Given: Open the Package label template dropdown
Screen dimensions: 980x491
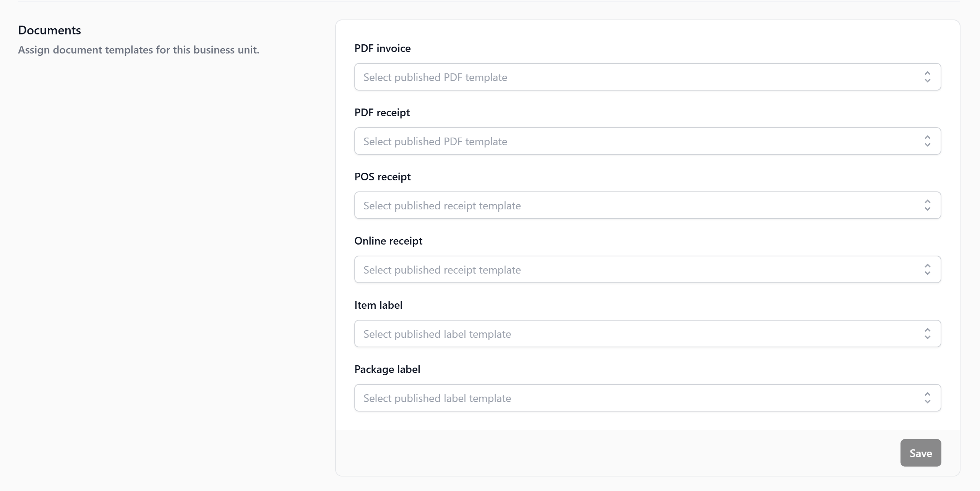Looking at the screenshot, I should pyautogui.click(x=647, y=398).
